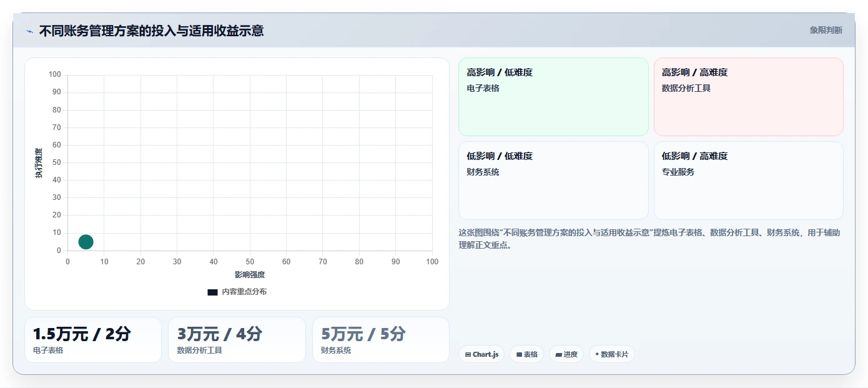Toggle the 内容重点分布 legend entry
The width and height of the screenshot is (868, 388).
(237, 292)
